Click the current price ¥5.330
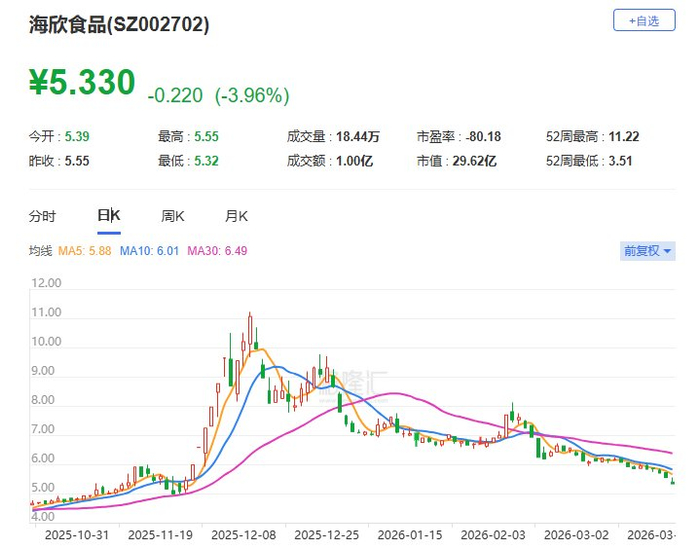The width and height of the screenshot is (700, 549). tap(82, 82)
